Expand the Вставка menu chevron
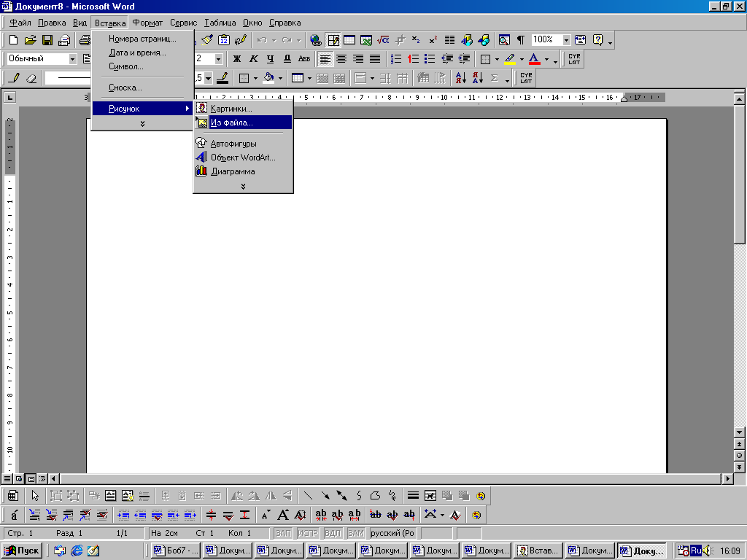The height and width of the screenshot is (560, 747). [142, 124]
